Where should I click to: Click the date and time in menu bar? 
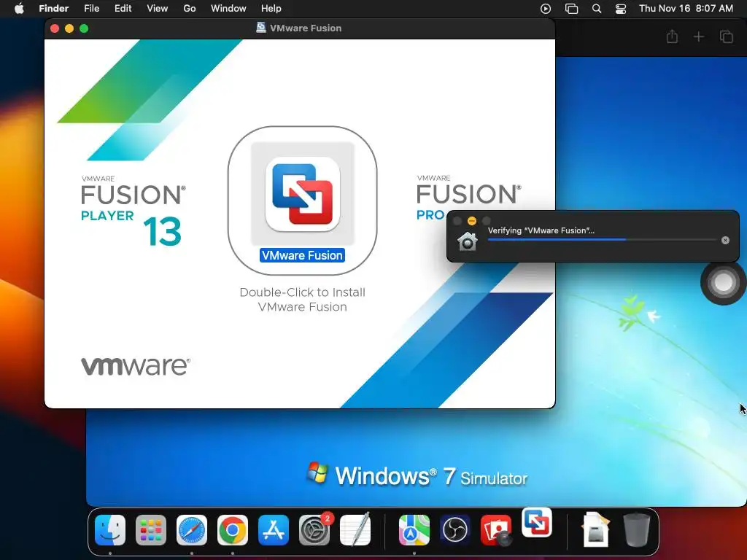click(686, 9)
